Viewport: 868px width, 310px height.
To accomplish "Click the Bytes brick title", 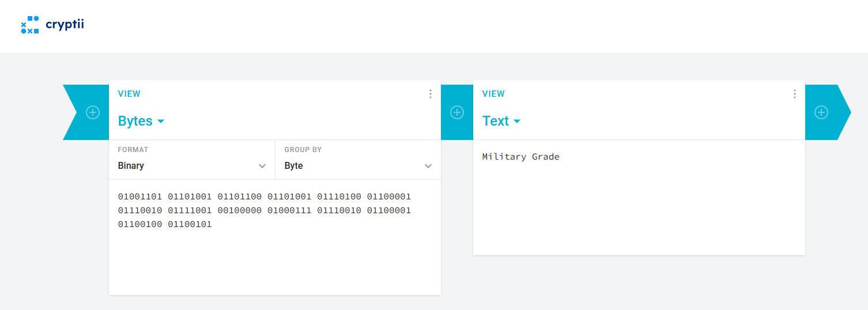I will tap(135, 121).
